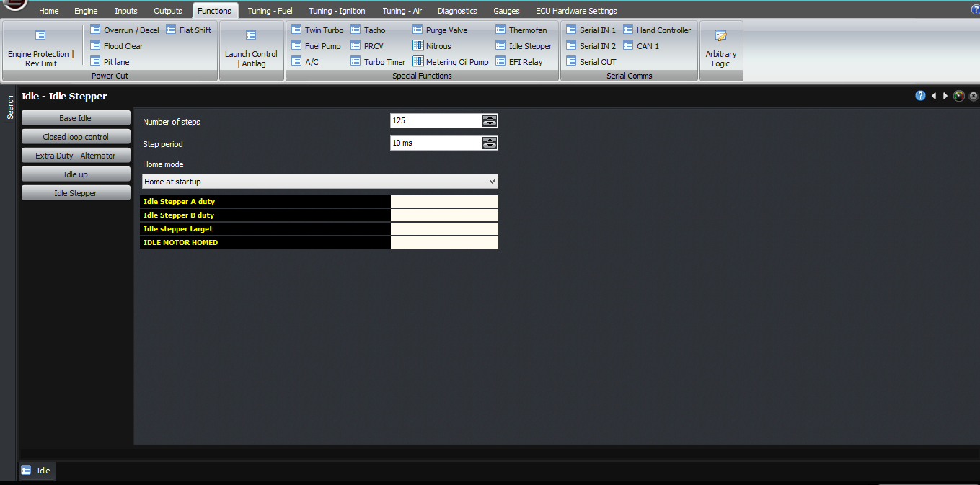This screenshot has height=485, width=980.
Task: Click the Idle up button
Action: (76, 174)
